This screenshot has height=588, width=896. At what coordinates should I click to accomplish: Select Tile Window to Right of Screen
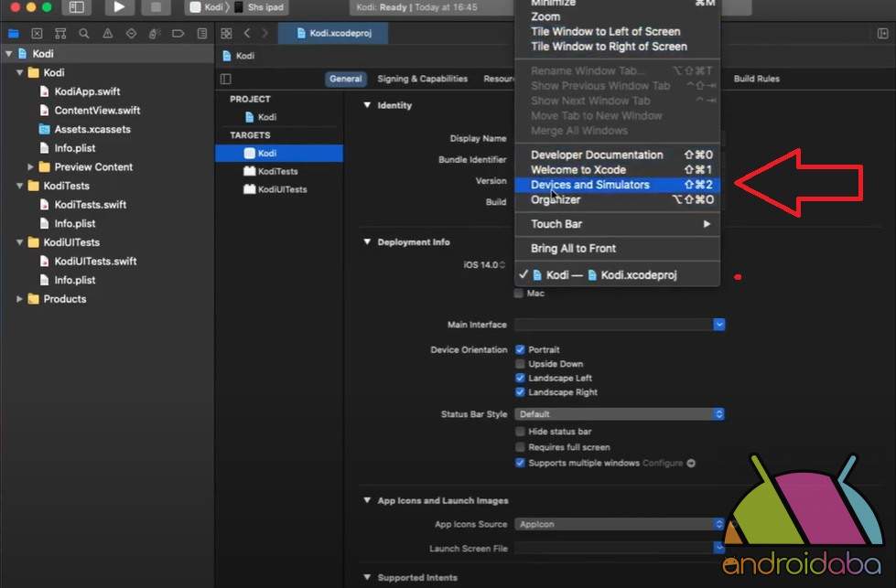[x=617, y=47]
